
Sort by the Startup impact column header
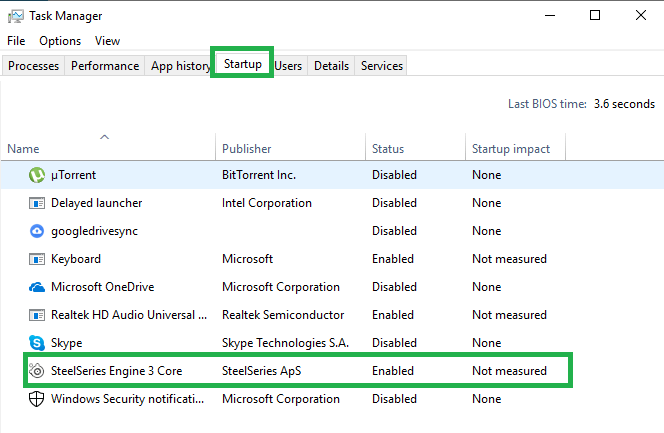click(x=511, y=149)
